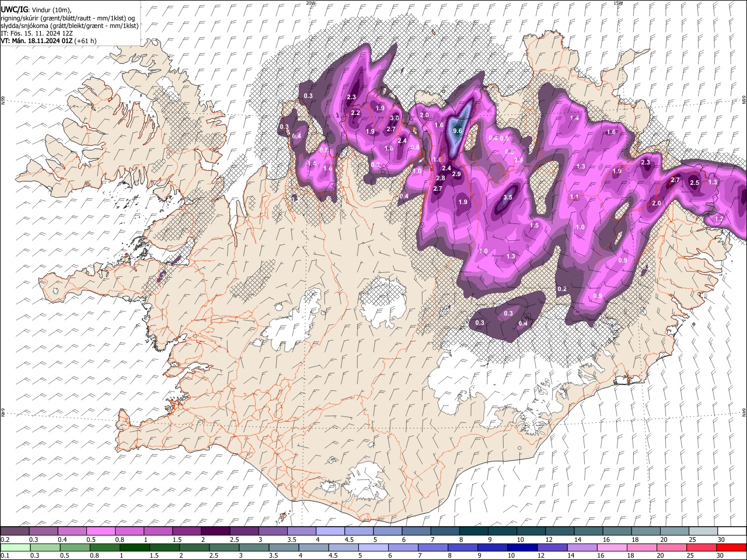Click the 3.5 precipitation value on the map
Screen dimensions: 747x560
(508, 197)
